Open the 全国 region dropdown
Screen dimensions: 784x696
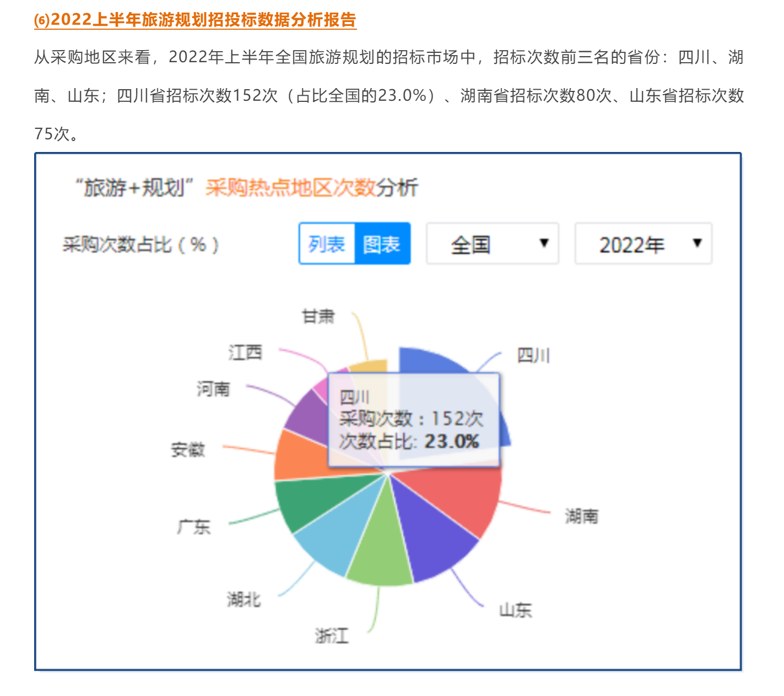pyautogui.click(x=493, y=244)
